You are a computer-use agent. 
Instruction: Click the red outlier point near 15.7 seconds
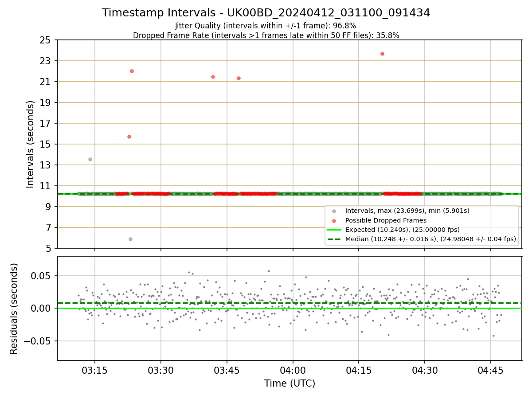pos(129,137)
